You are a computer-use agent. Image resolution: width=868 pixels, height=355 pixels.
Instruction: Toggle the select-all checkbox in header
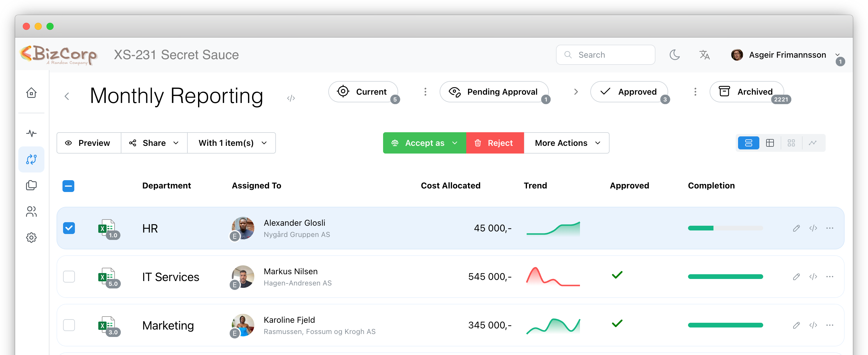68,185
